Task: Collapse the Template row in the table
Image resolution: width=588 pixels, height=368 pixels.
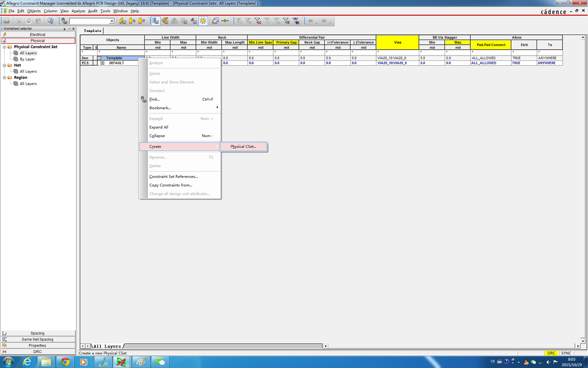Action: (99, 58)
